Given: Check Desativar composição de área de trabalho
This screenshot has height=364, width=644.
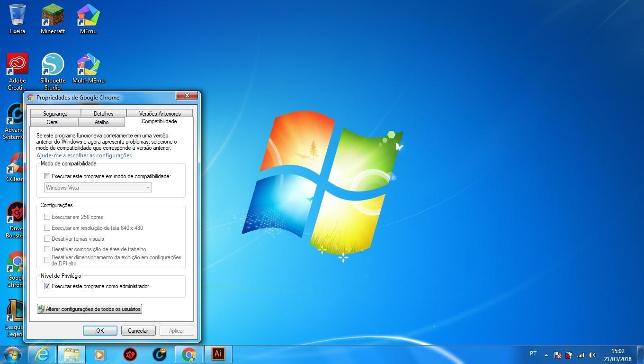Looking at the screenshot, I should (47, 249).
